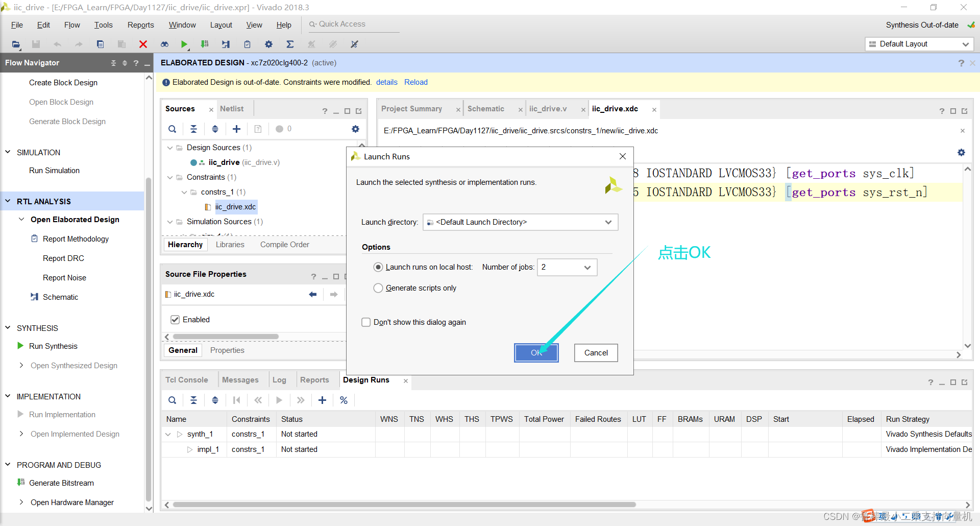This screenshot has width=980, height=526.
Task: Click the details link
Action: point(387,82)
